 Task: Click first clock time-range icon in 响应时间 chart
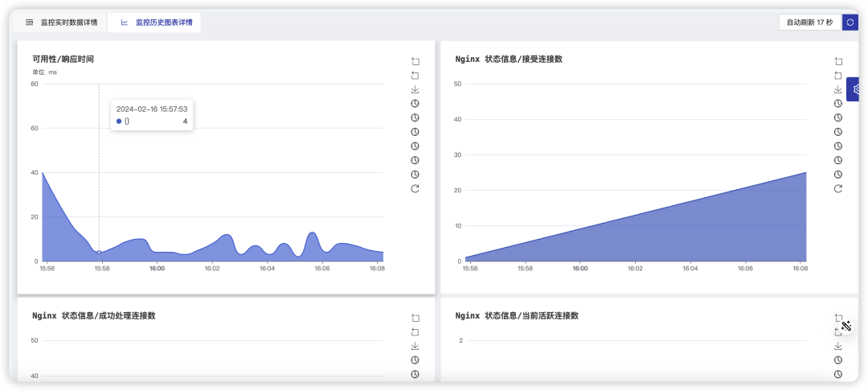(416, 104)
